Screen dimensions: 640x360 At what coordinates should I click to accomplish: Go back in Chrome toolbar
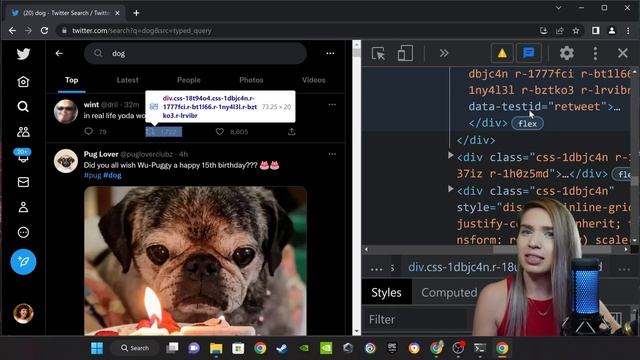tap(12, 31)
